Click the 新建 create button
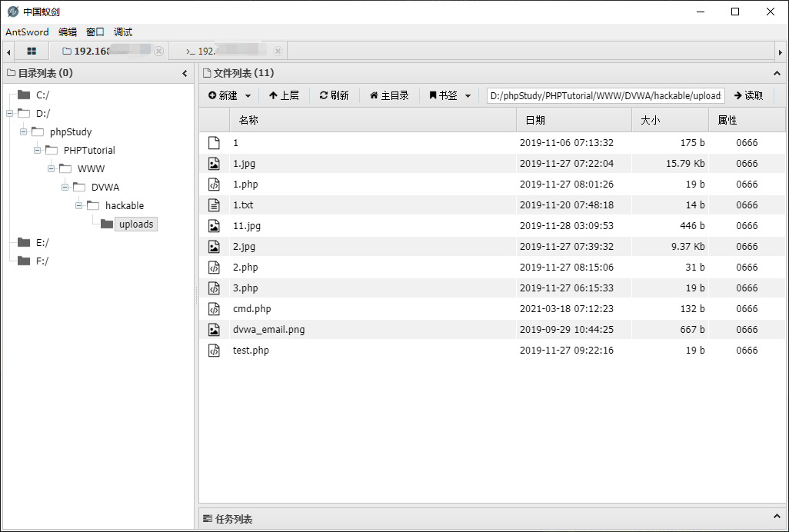The height and width of the screenshot is (532, 789). (223, 95)
